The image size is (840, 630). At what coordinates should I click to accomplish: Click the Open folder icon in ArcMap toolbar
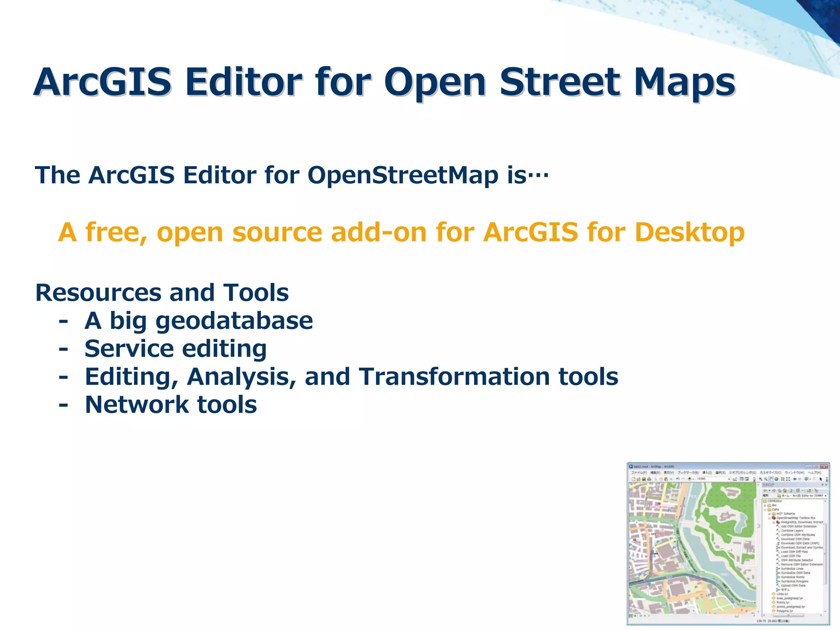639,479
